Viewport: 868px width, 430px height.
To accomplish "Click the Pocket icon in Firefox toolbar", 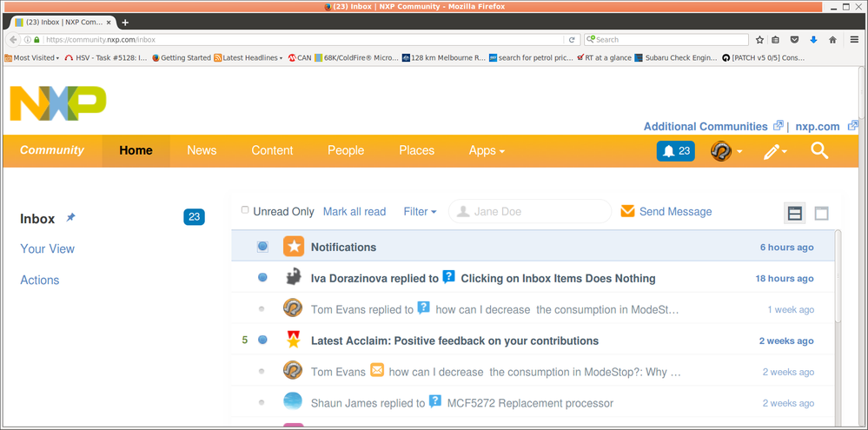I will click(x=794, y=40).
